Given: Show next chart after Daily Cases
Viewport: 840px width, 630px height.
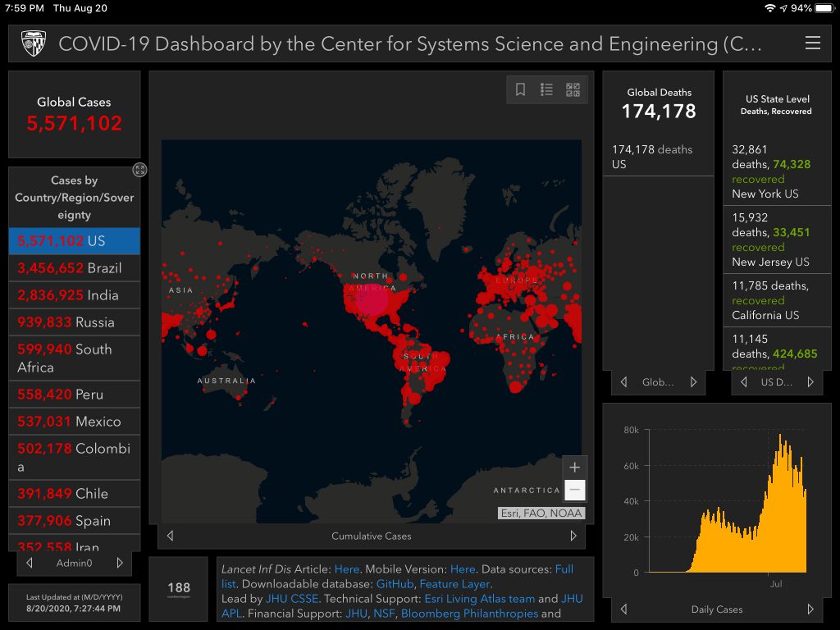Looking at the screenshot, I should tap(810, 609).
